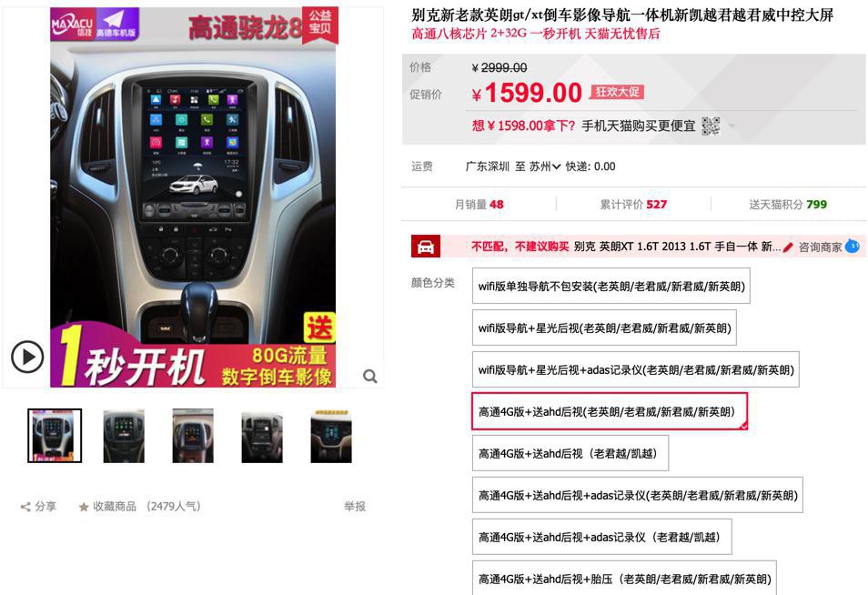Click the star icon to favorite product

click(x=84, y=507)
